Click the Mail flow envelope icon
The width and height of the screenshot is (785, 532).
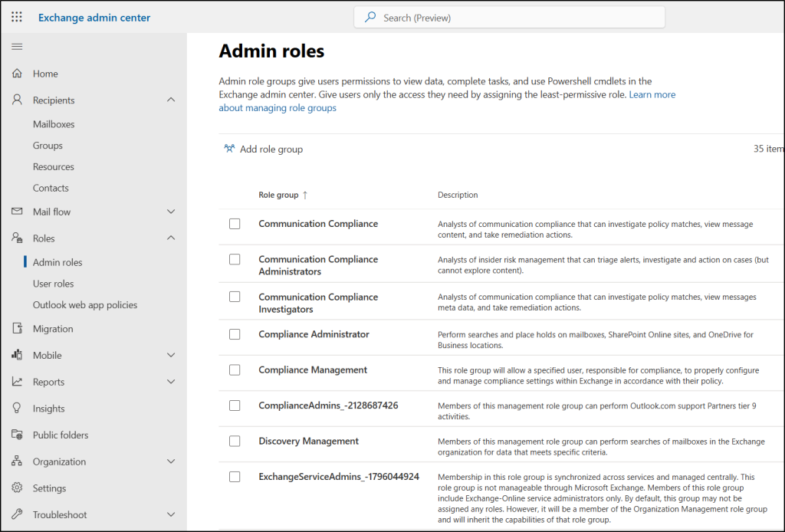(17, 212)
